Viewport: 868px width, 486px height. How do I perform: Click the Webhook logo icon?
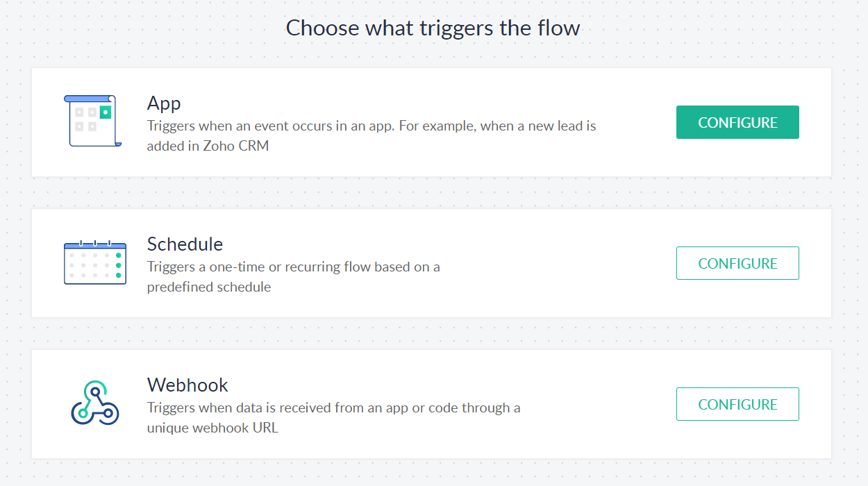point(95,403)
